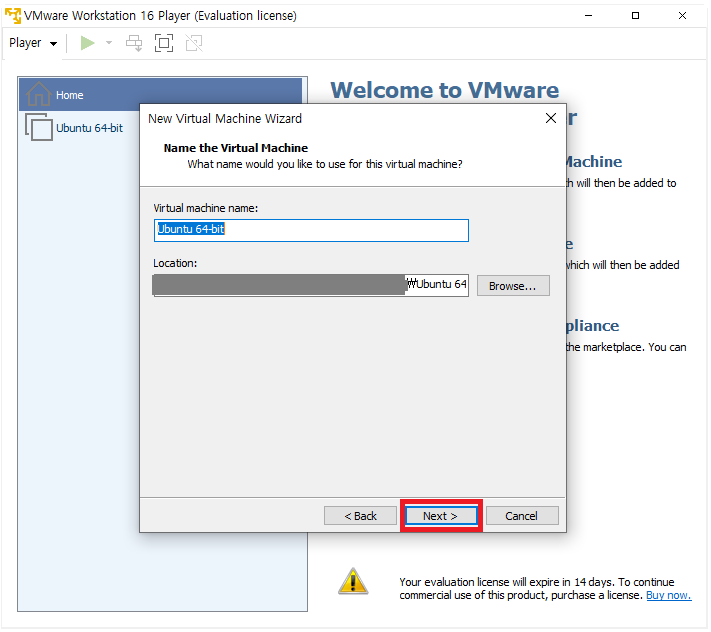Minimize the VMware Player window

[x=588, y=15]
